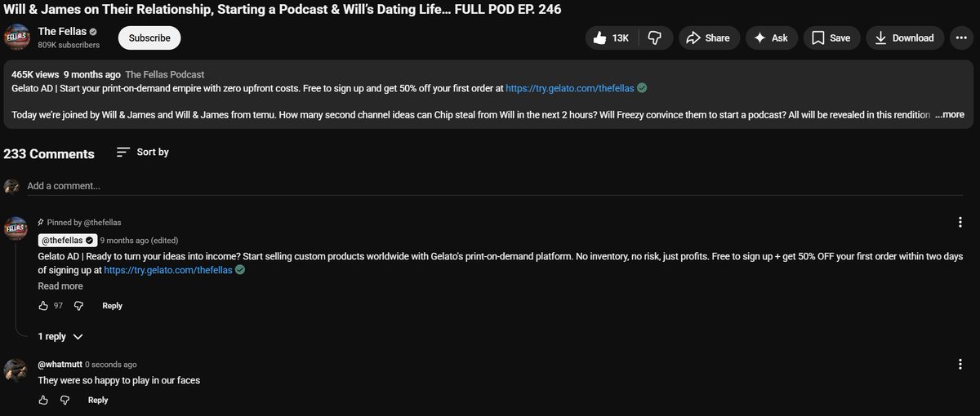The image size is (980, 416).
Task: Like the video with 13K likes
Action: coord(612,38)
